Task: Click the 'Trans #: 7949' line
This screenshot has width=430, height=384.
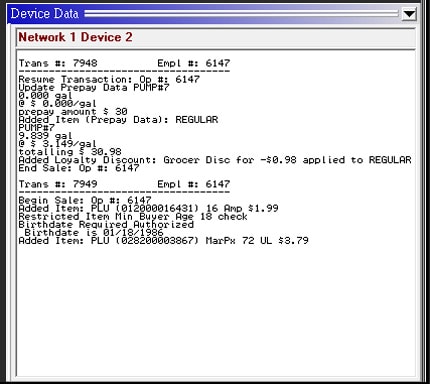Action: 124,184
